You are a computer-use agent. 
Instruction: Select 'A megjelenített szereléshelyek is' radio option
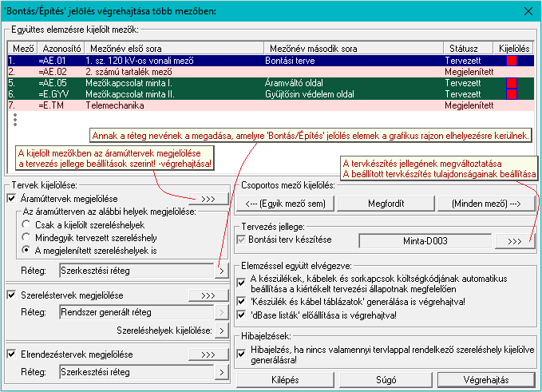26,250
